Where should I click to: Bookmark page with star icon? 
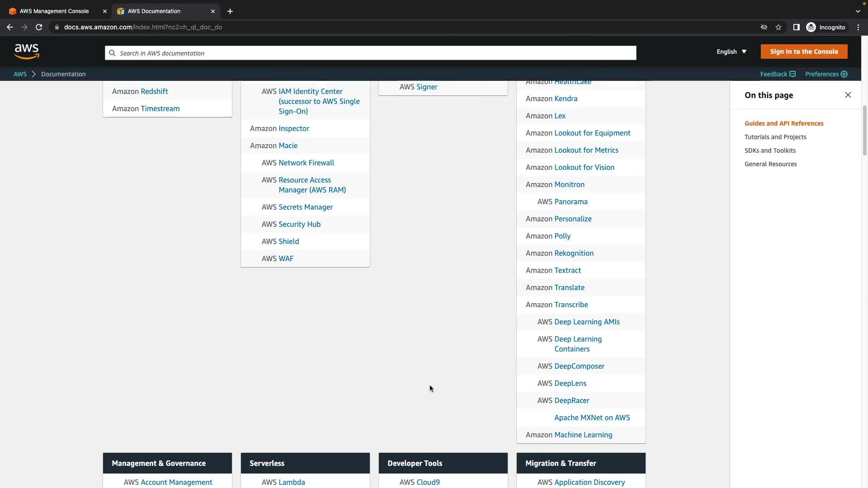[x=778, y=27]
